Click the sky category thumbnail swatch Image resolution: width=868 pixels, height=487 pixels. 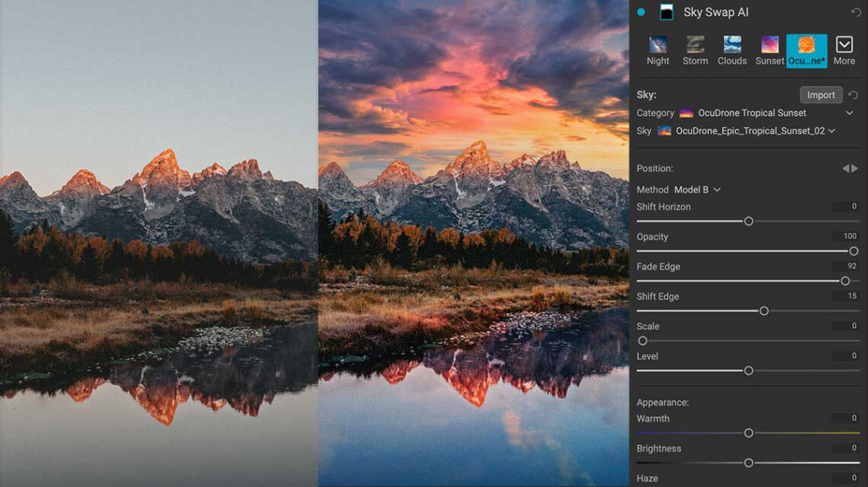tap(687, 113)
